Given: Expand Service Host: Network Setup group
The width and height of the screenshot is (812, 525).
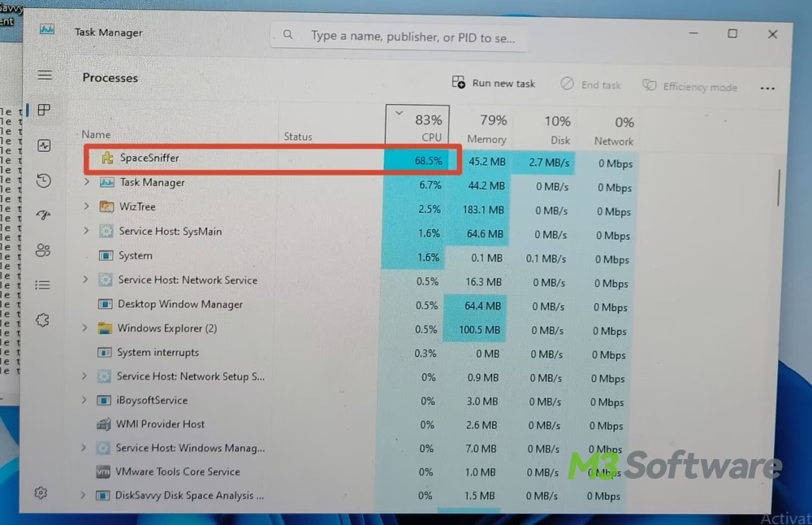Looking at the screenshot, I should [x=84, y=375].
